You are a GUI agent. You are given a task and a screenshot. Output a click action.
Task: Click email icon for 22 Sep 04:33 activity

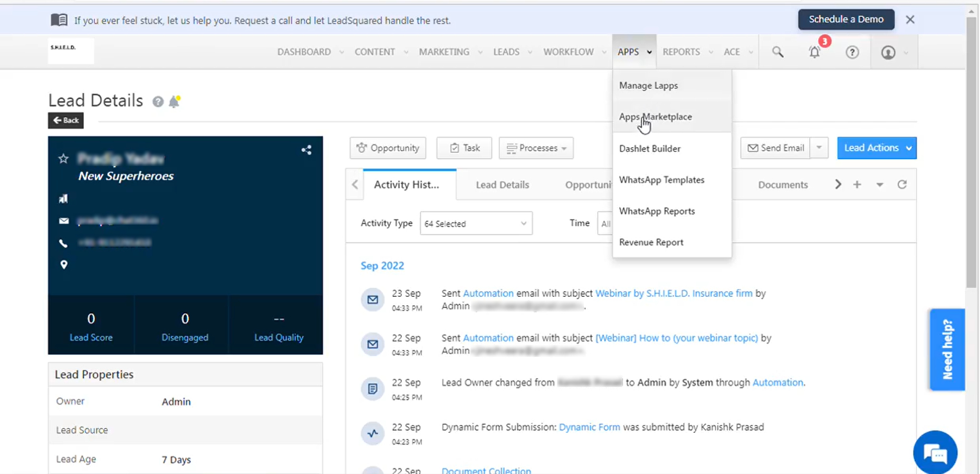pyautogui.click(x=372, y=344)
